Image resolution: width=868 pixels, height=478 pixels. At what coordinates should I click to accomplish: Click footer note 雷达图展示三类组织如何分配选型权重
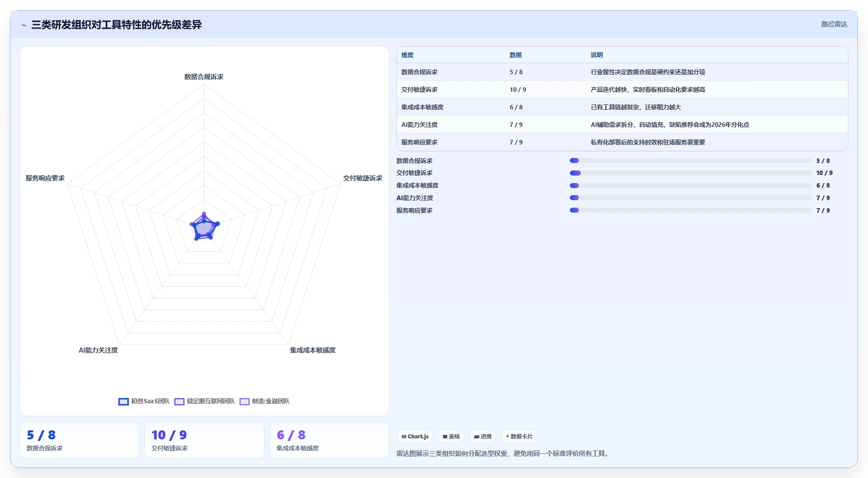pos(503,453)
